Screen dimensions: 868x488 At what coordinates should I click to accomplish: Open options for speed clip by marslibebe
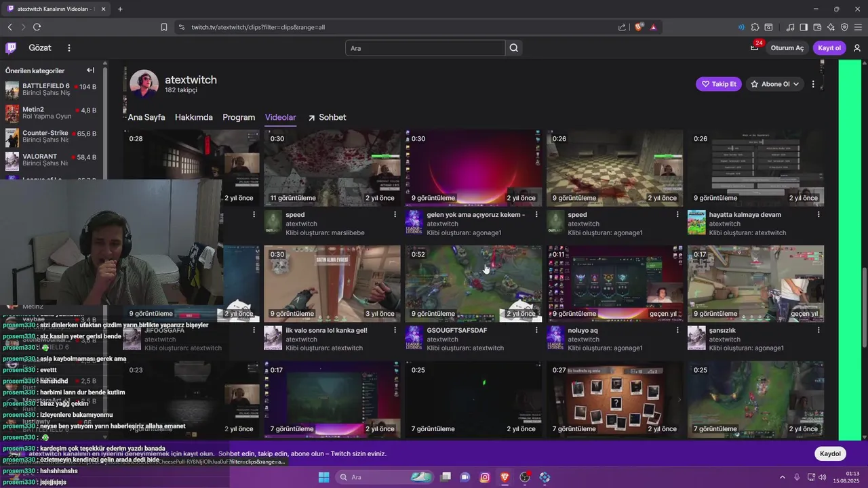coord(395,215)
